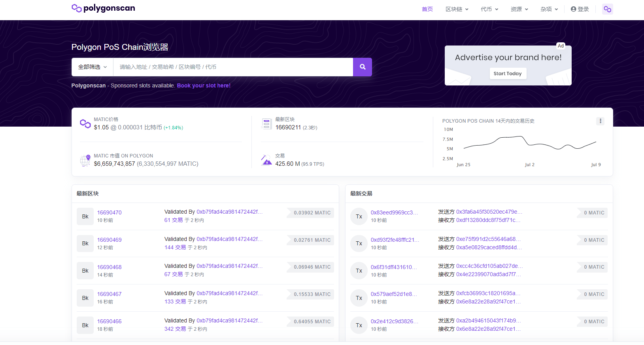The height and width of the screenshot is (345, 644).
Task: Open sender address 0xcc4c36cfd105ab027de
Action: coord(489,266)
